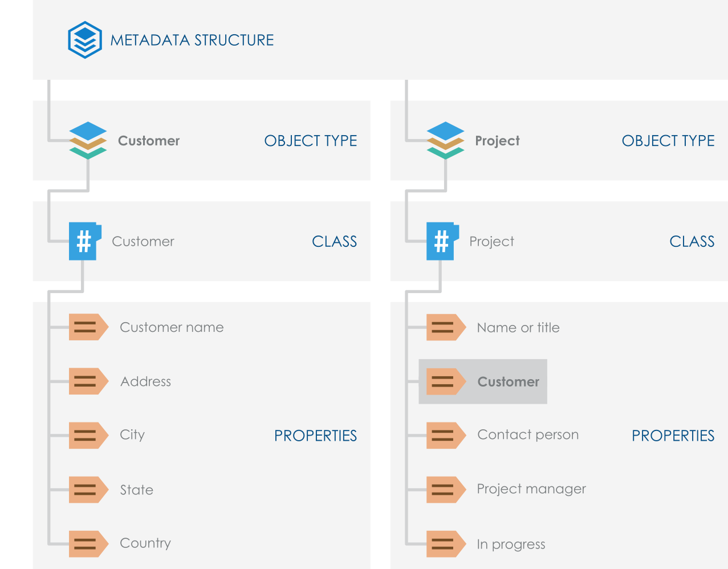The image size is (728, 569).
Task: Click the Customer name property tag icon
Action: (88, 327)
